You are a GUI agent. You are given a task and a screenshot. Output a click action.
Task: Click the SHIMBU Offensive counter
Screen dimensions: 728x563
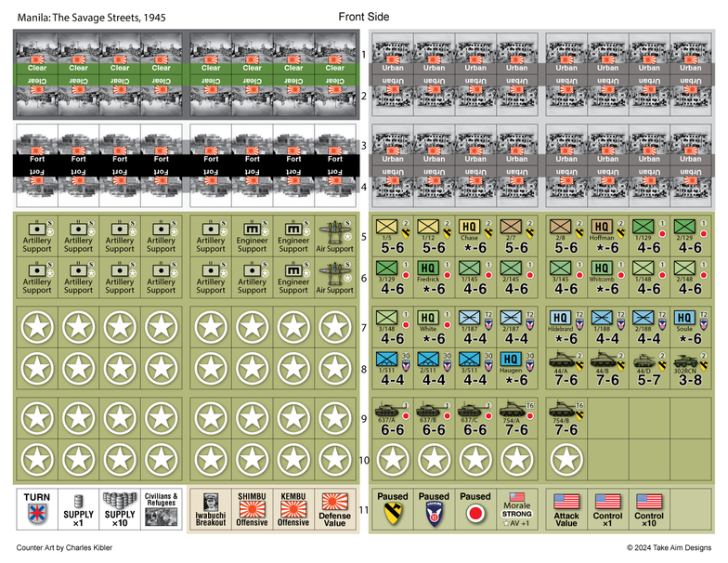click(253, 509)
